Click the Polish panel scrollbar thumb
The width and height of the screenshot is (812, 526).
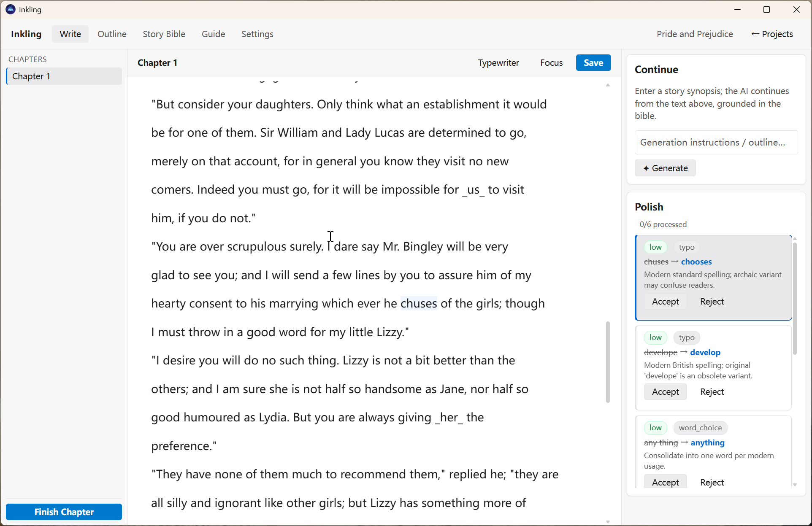pos(795,299)
